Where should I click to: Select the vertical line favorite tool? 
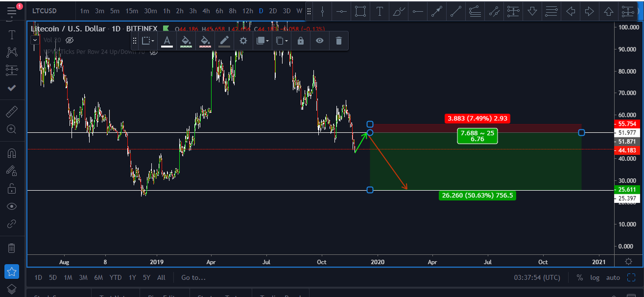[x=322, y=11]
